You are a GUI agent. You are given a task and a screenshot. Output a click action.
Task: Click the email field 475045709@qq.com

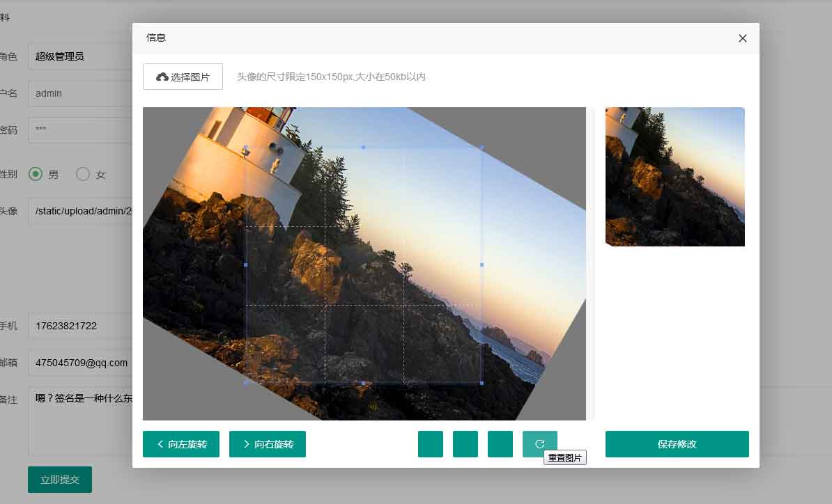pos(80,363)
